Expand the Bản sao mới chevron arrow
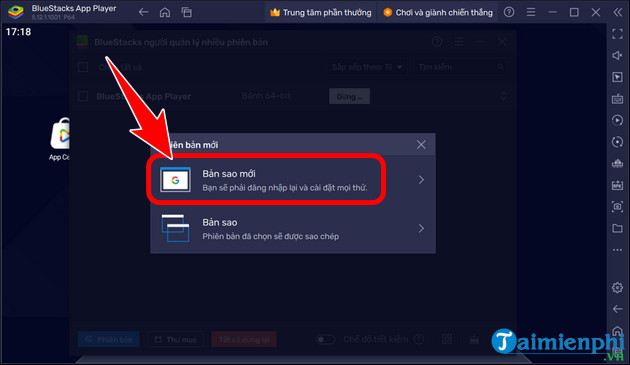Viewport: 630px width, 365px height. [421, 180]
